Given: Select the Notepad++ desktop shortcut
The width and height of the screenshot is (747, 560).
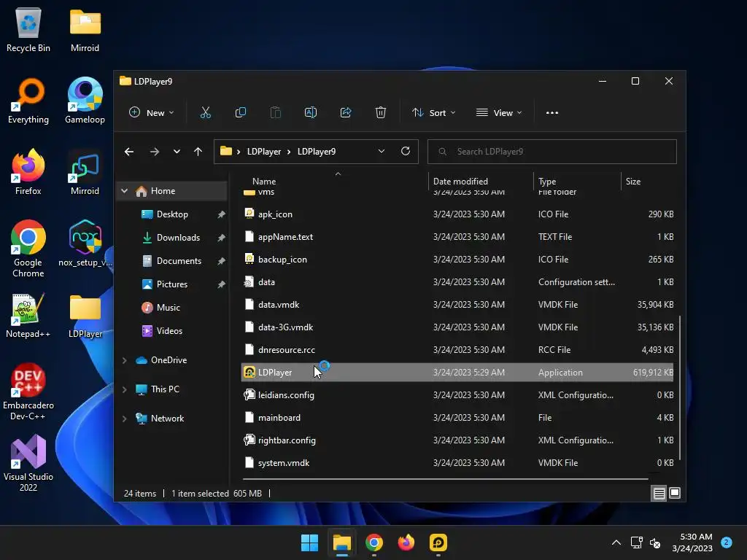Looking at the screenshot, I should 28,316.
